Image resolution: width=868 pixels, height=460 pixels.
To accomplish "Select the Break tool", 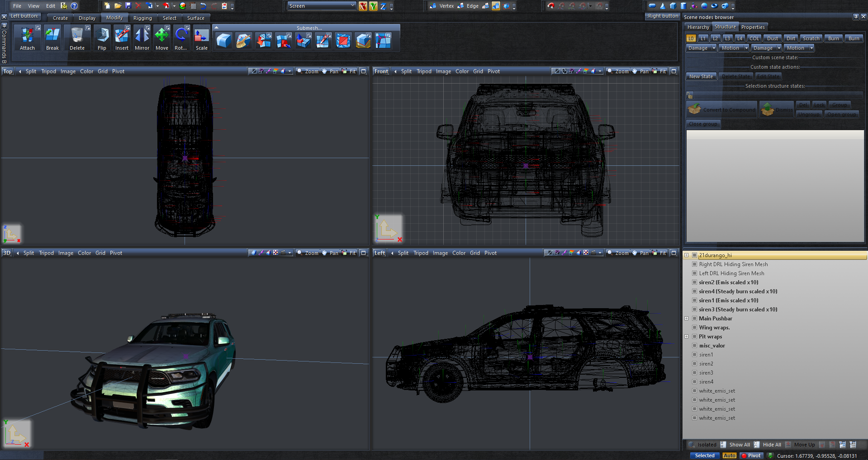I will point(52,38).
